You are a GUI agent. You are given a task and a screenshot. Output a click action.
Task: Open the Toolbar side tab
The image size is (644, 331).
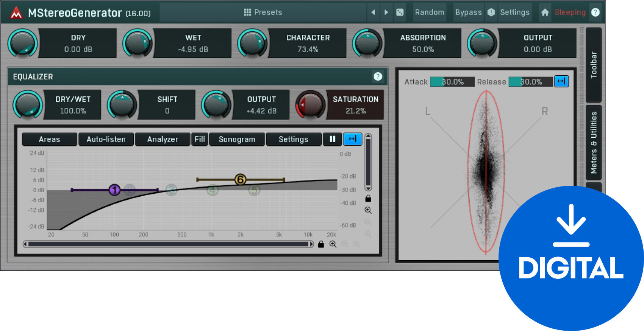(594, 65)
